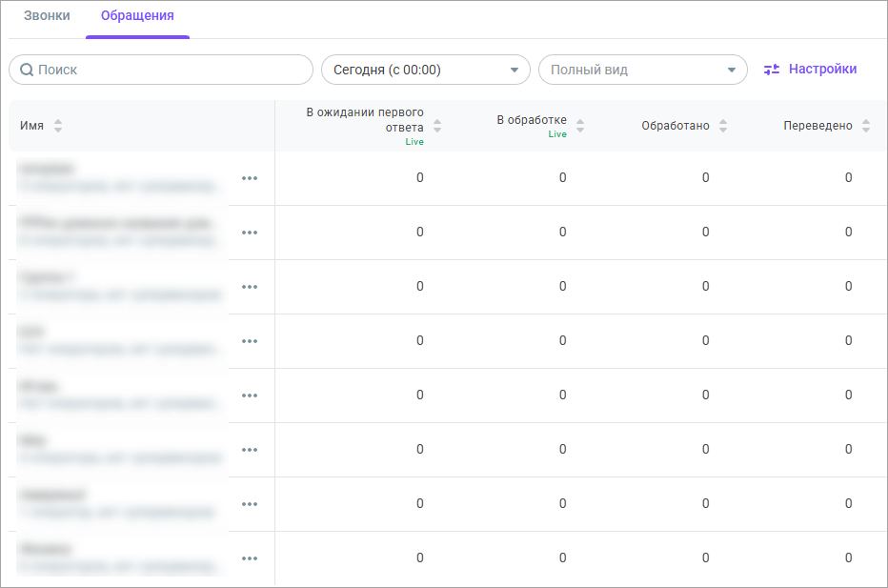Image resolution: width=888 pixels, height=588 pixels.
Task: Open Настройки settings link
Action: point(822,69)
